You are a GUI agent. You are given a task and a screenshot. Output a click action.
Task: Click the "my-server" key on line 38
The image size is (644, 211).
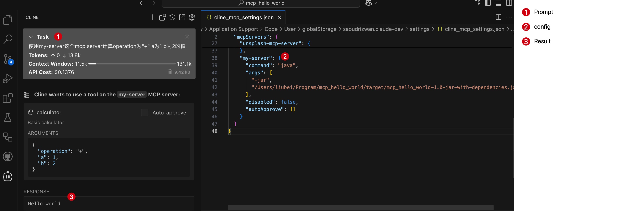[x=256, y=58]
